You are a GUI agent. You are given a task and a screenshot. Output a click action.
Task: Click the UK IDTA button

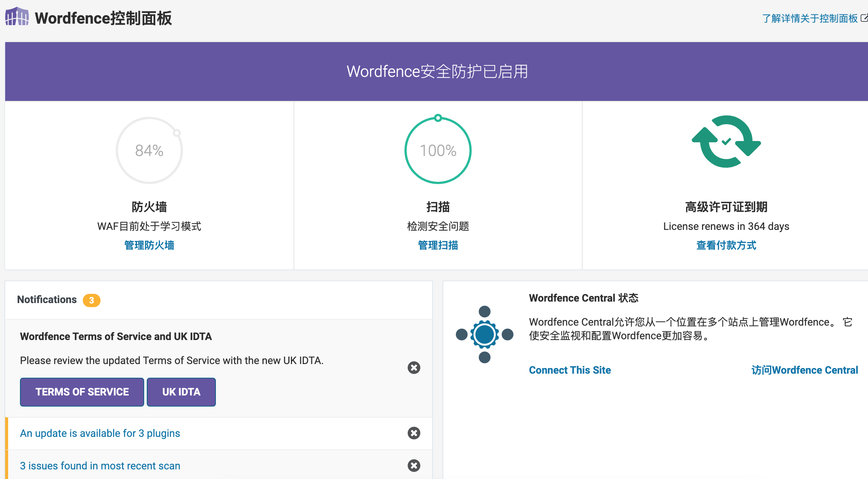[x=181, y=392]
